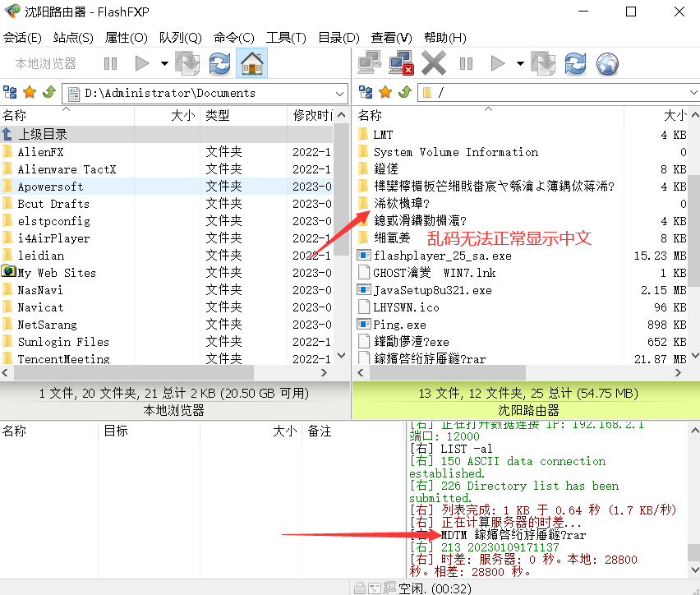Viewport: 700px width, 595px height.
Task: Select remote file JavaSetup8u321.exe
Action: point(522,290)
